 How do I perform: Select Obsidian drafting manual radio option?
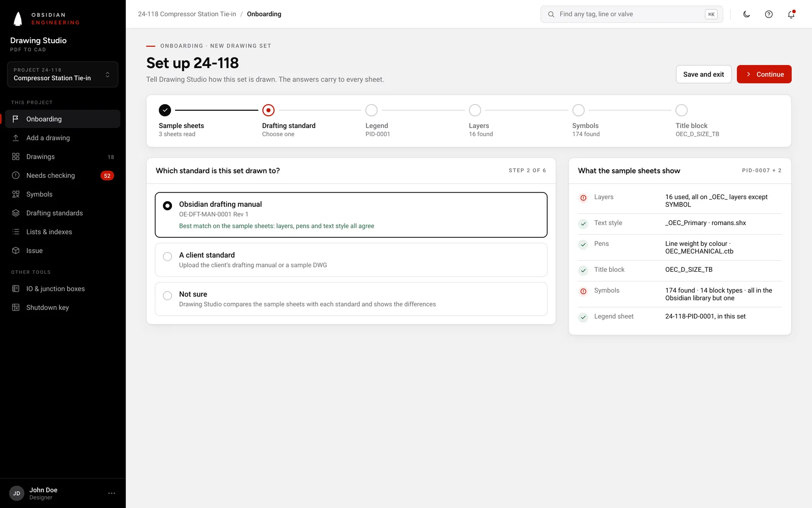(x=167, y=206)
